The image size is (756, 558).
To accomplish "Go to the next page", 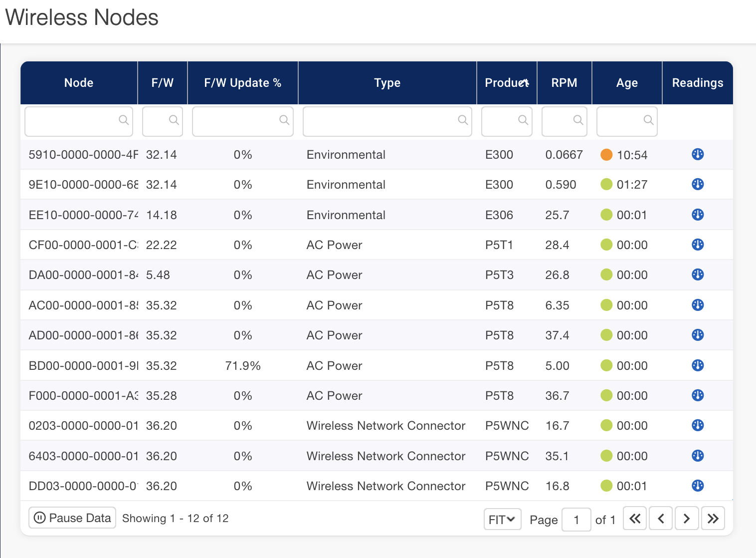I will point(687,519).
